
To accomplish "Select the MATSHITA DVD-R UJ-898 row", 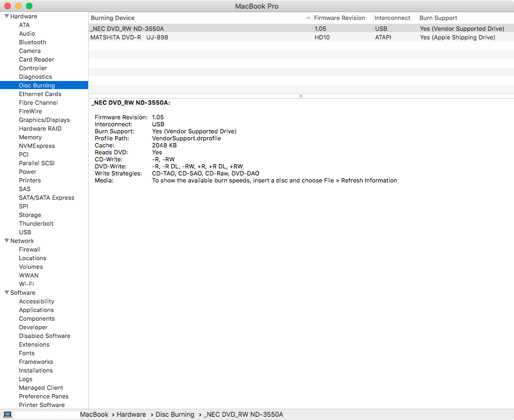I will point(301,37).
